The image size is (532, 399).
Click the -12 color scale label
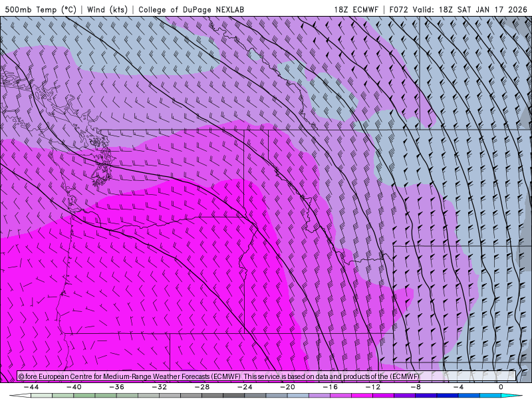pyautogui.click(x=373, y=387)
